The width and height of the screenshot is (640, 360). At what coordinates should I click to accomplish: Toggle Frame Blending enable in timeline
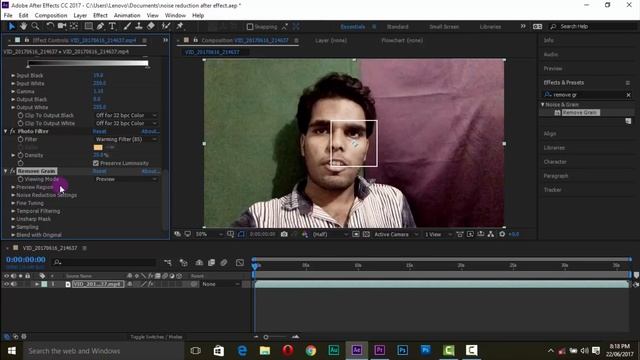pyautogui.click(x=211, y=262)
